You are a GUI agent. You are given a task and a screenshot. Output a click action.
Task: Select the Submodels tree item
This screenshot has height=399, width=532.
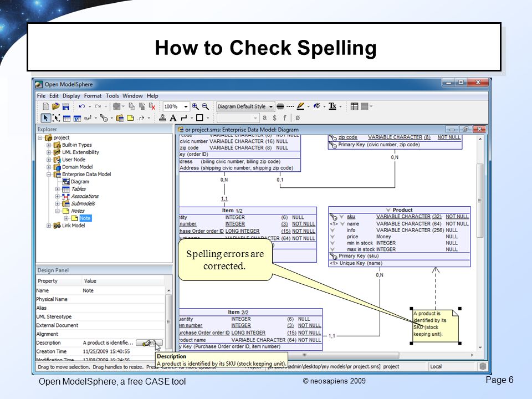[83, 203]
